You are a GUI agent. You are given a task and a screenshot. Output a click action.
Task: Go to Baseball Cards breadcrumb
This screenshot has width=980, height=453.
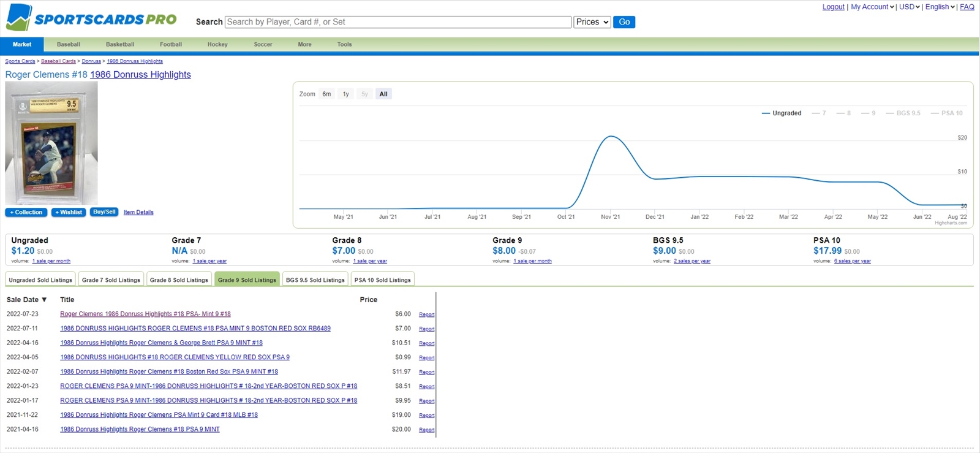tap(58, 61)
